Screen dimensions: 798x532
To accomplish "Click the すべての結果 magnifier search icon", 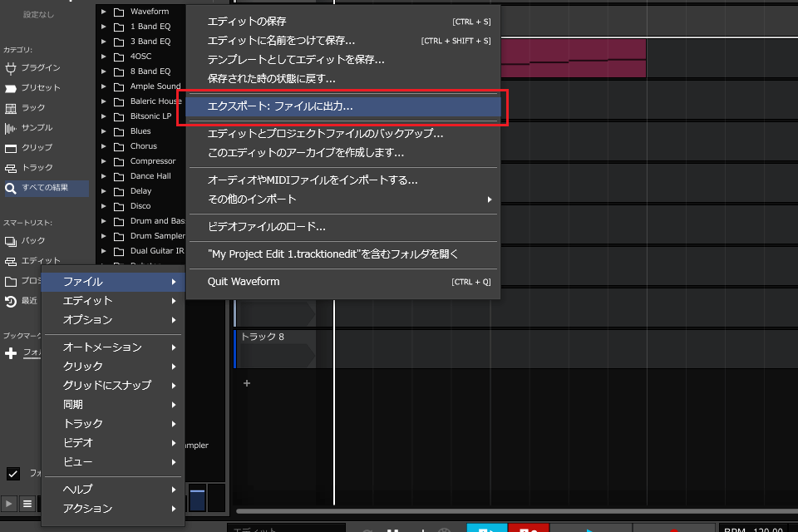I will tap(11, 189).
